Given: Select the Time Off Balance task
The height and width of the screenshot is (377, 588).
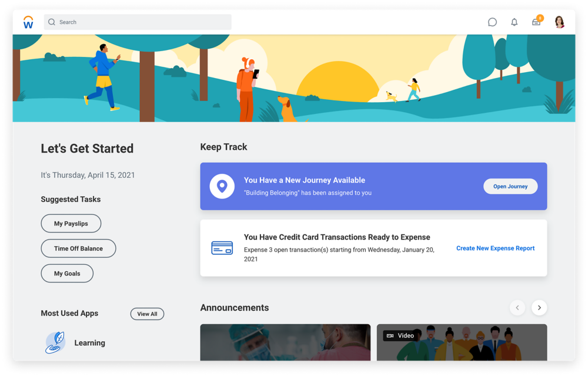Looking at the screenshot, I should [78, 248].
